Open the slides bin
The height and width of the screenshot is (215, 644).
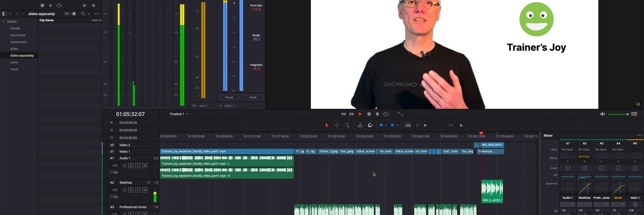pyautogui.click(x=14, y=49)
